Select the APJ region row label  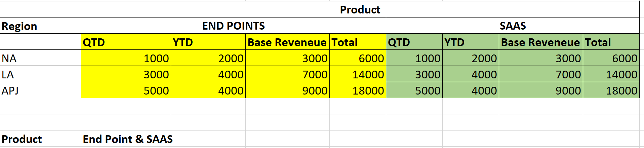40,90
